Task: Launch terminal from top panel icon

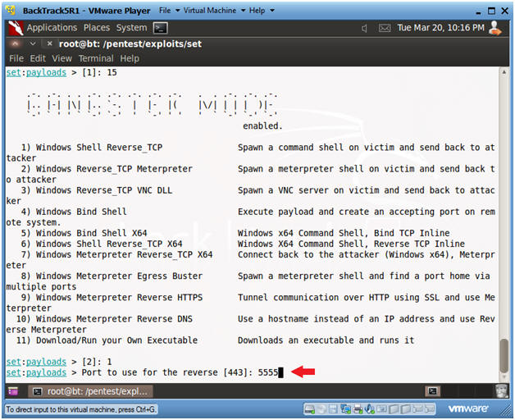Action: pyautogui.click(x=160, y=28)
